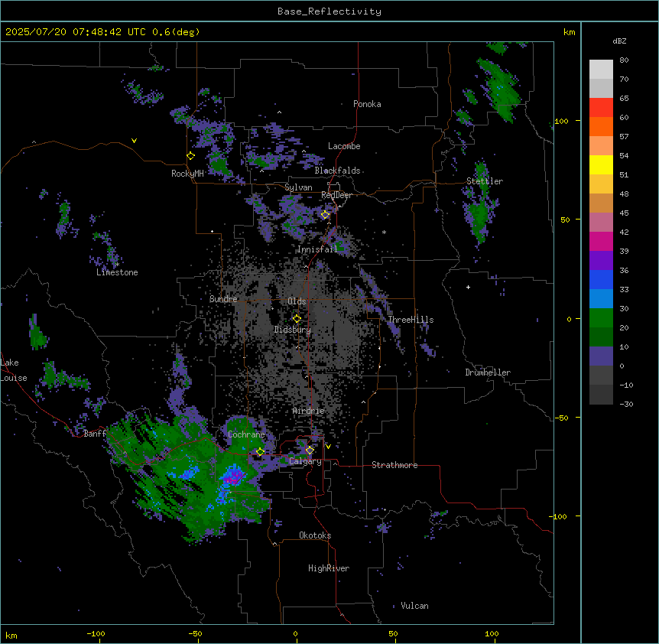The image size is (659, 644).
Task: Click the ThreeHills label
Action: click(x=411, y=320)
